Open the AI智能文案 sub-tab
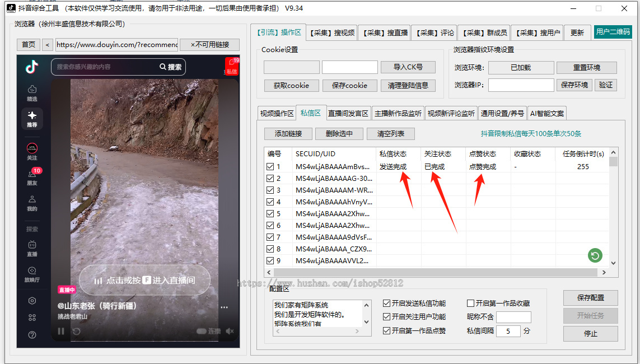The height and width of the screenshot is (364, 640). click(547, 114)
